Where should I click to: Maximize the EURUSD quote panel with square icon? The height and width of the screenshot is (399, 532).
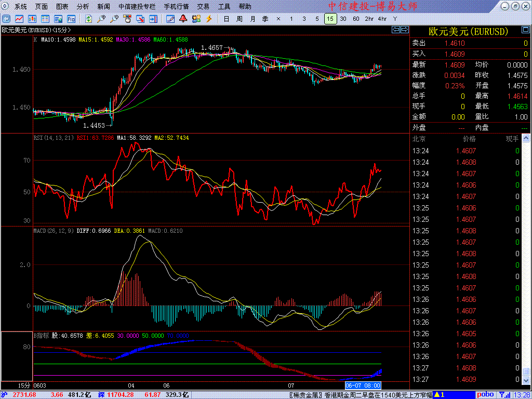coord(526,31)
